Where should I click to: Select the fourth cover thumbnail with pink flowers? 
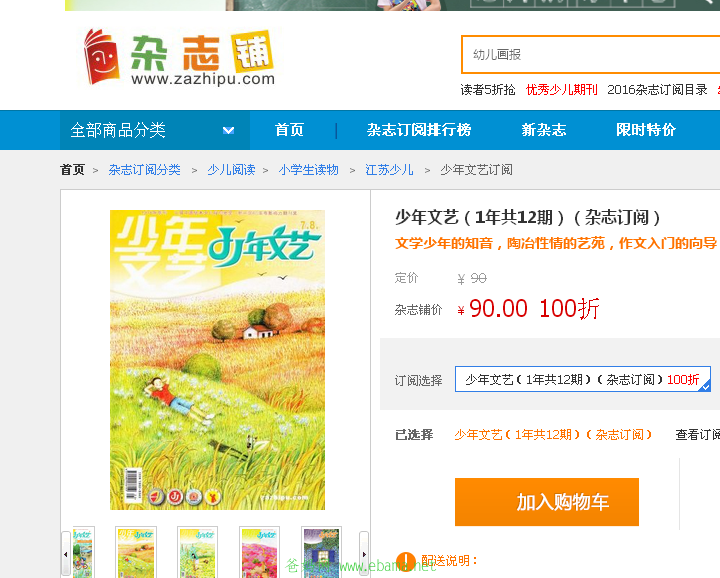click(x=259, y=552)
